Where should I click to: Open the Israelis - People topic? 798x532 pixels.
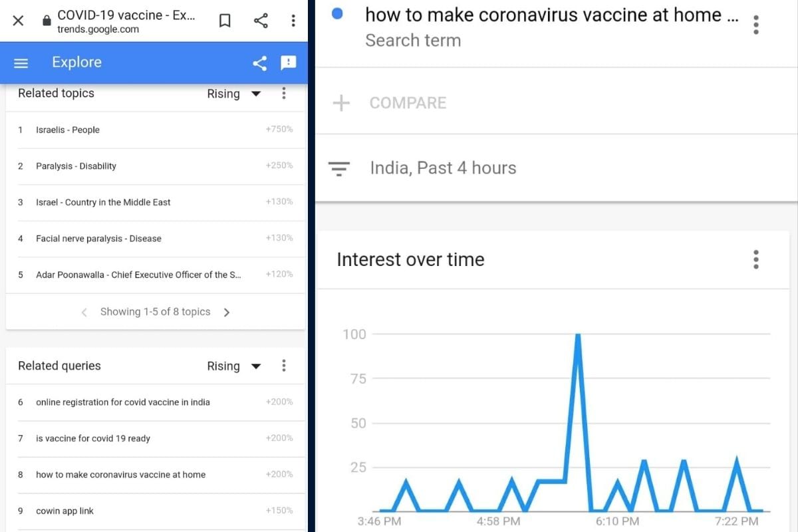68,130
